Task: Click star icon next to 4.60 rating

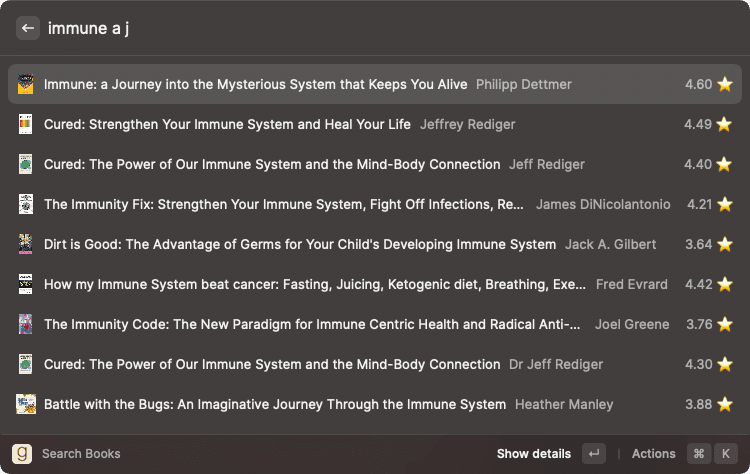Action: [725, 84]
